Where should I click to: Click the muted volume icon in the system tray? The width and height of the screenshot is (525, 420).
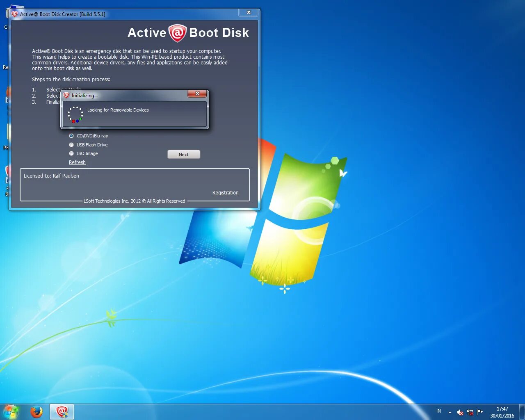[x=460, y=412]
